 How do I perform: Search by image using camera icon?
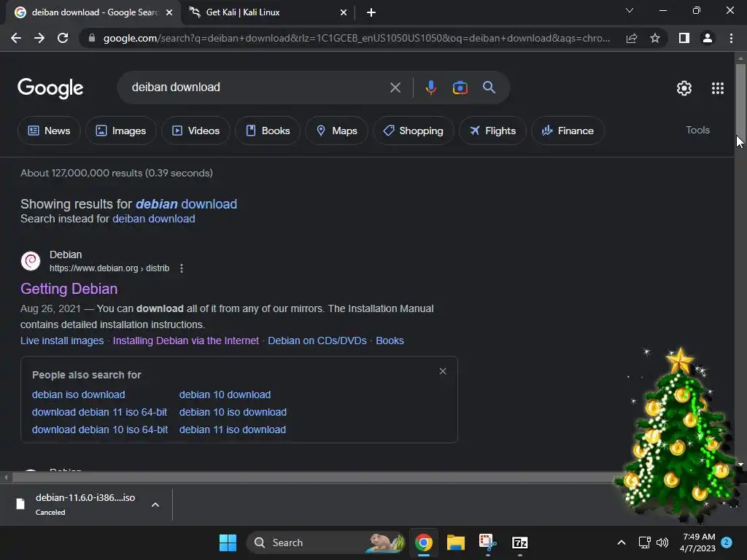click(460, 87)
